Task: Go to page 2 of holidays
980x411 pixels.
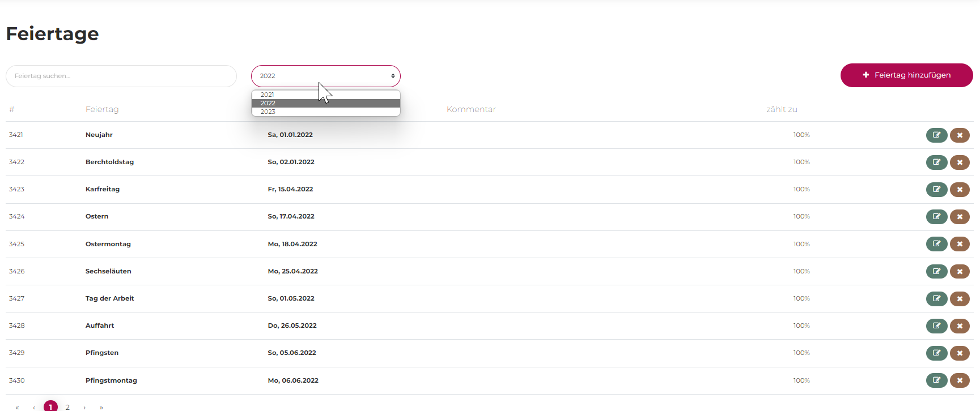Action: tap(67, 406)
